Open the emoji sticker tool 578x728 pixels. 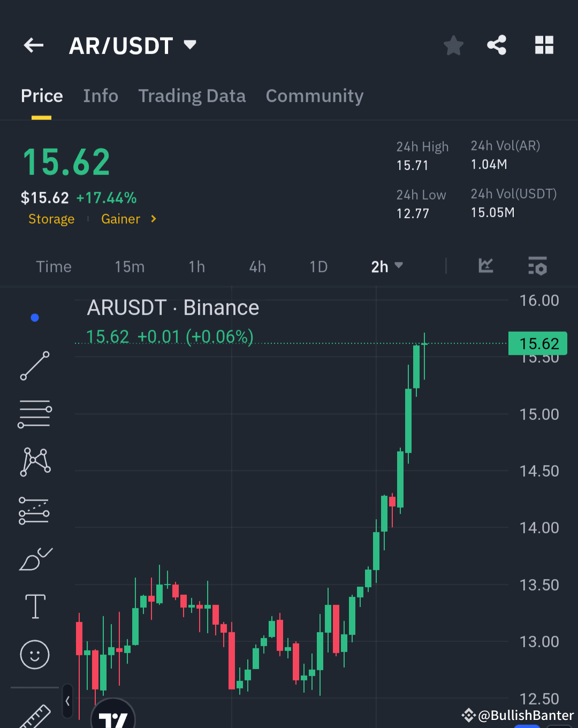(x=34, y=654)
